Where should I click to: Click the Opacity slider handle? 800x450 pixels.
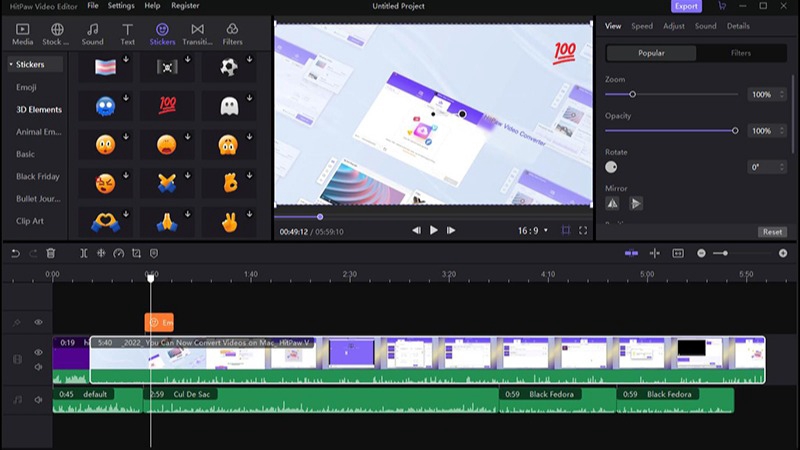735,131
